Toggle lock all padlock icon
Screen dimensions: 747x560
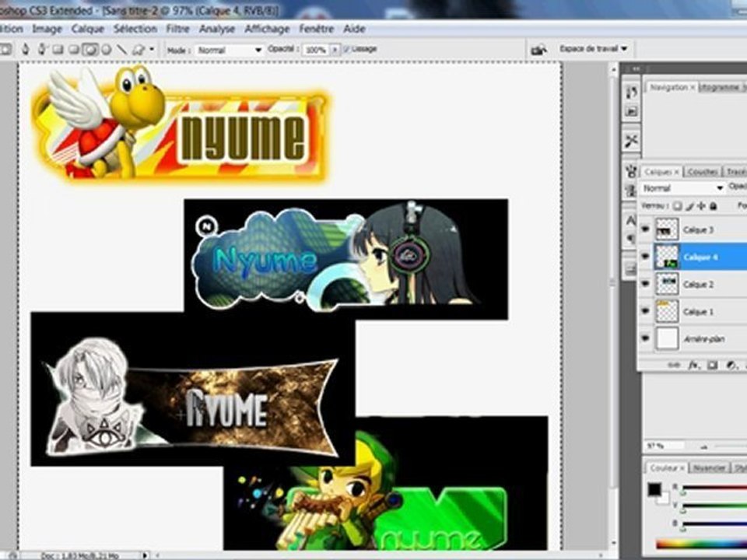[714, 206]
